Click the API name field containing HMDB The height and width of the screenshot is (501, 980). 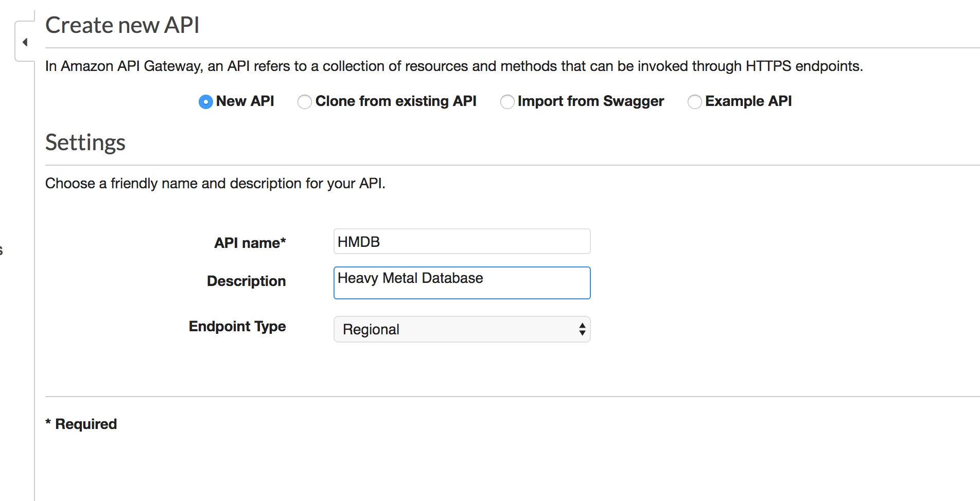(x=462, y=242)
